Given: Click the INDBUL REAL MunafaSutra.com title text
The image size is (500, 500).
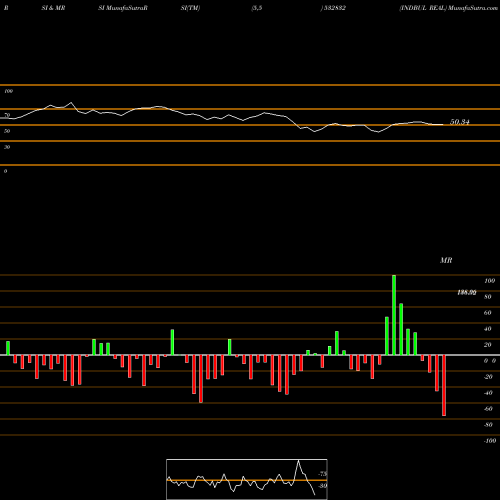Looking at the screenshot, I should click(449, 8).
